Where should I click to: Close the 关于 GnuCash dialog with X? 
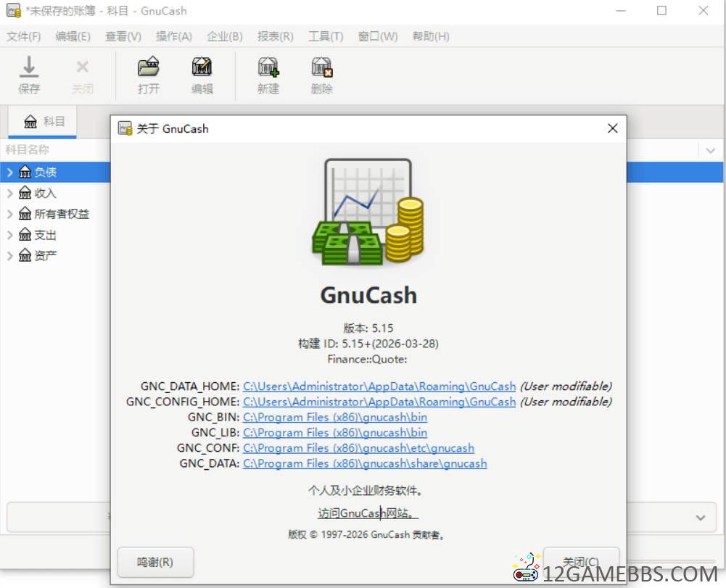click(x=613, y=128)
